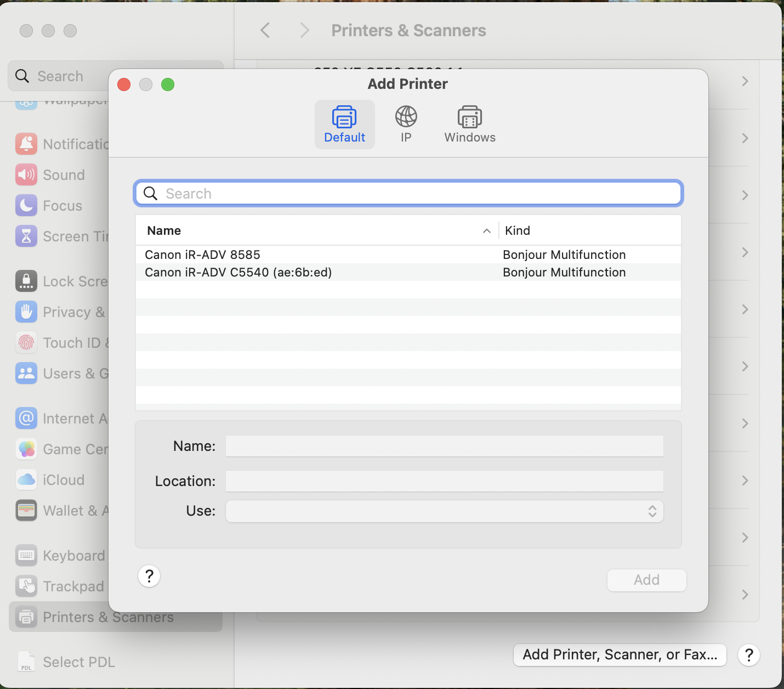
Task: Open the Keyboard settings icon
Action: pos(26,555)
